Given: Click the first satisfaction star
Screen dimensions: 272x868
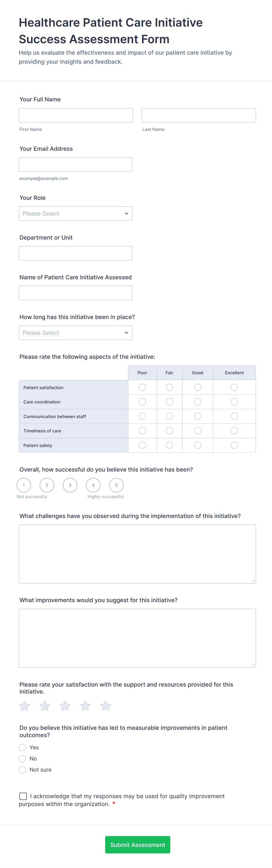Looking at the screenshot, I should pos(25,706).
